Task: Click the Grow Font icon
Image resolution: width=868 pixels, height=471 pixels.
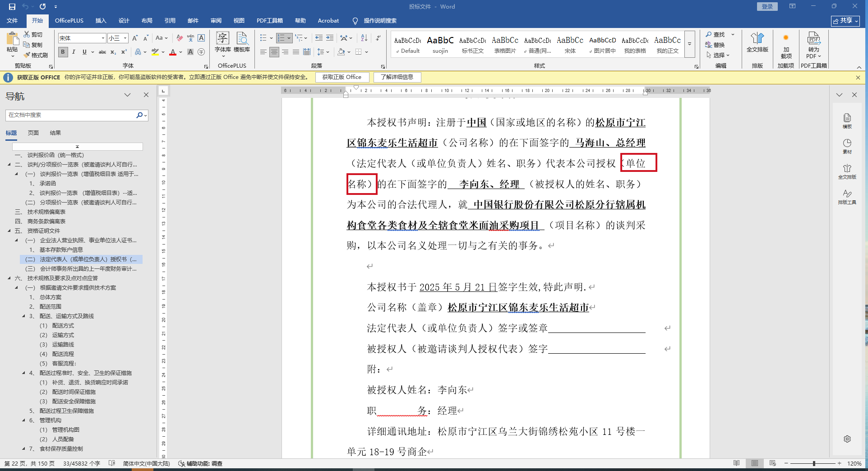Action: [135, 38]
